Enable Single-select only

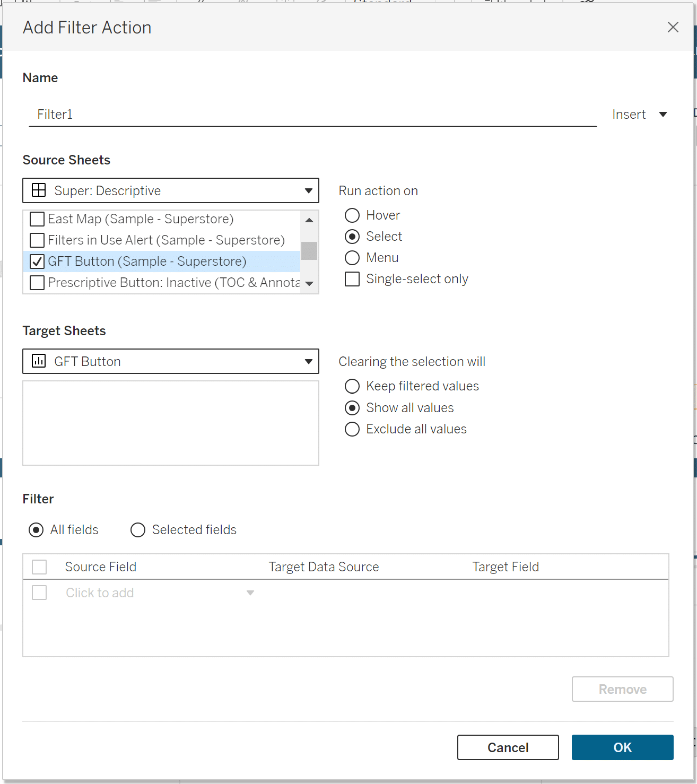[x=352, y=279]
